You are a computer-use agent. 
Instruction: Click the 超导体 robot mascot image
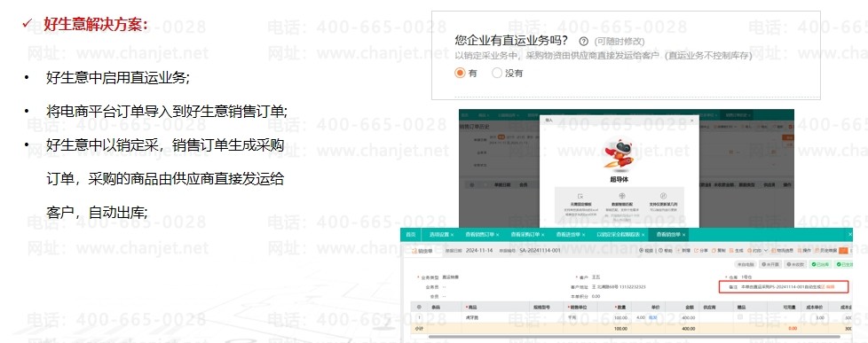click(x=619, y=155)
